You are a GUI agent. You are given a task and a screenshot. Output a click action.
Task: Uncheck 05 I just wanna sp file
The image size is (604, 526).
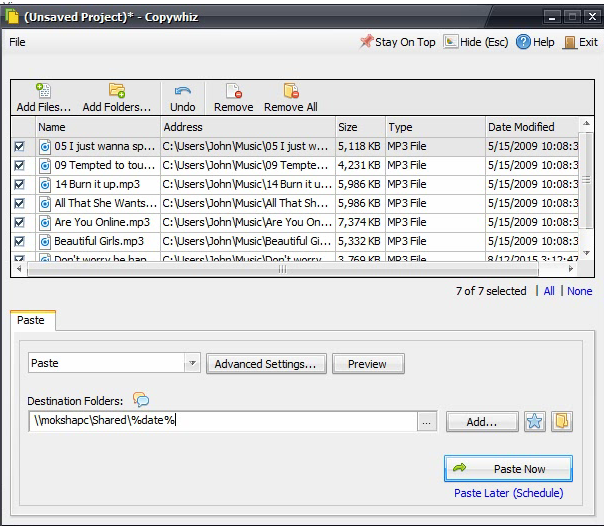pos(19,146)
